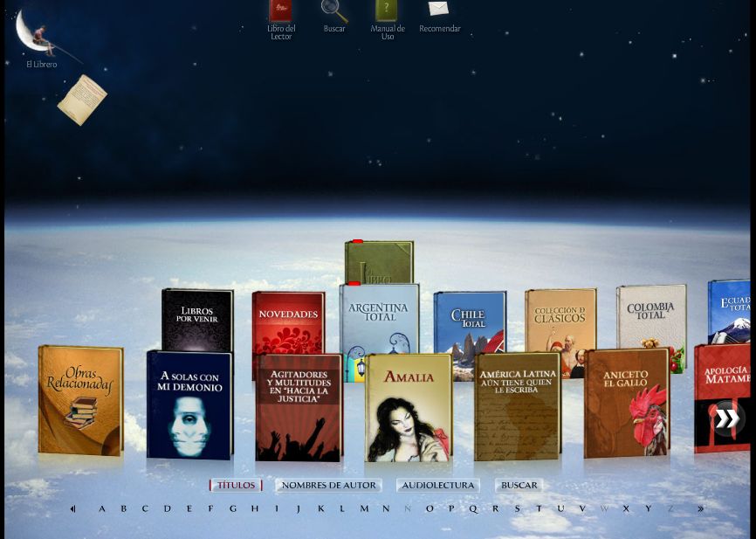756x539 pixels.
Task: Open the parchment note under El Librero
Action: tap(82, 100)
